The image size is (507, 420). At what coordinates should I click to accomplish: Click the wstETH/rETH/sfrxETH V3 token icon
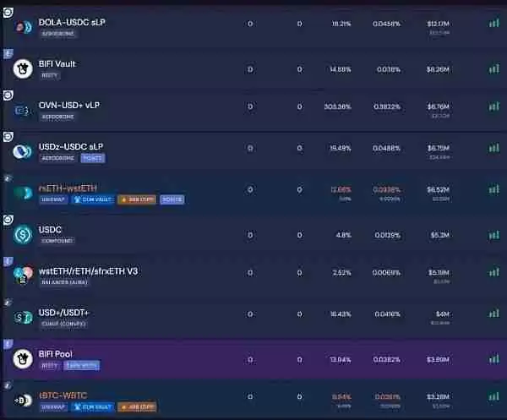[x=23, y=275]
